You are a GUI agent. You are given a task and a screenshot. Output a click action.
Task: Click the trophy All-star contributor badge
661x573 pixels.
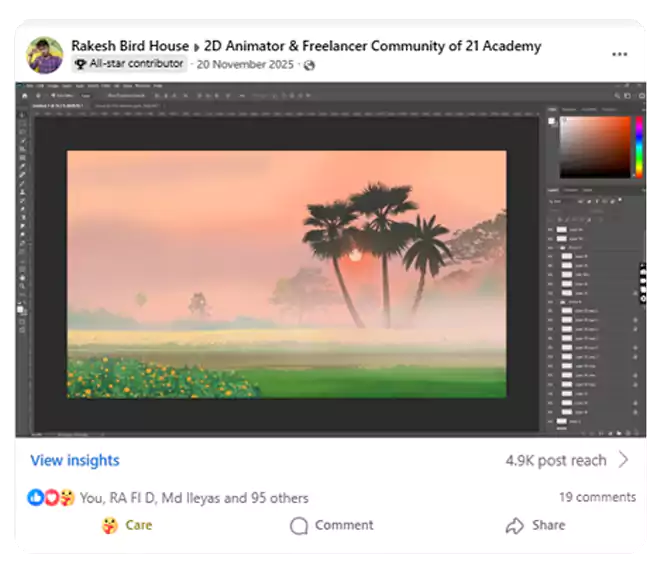(x=80, y=64)
